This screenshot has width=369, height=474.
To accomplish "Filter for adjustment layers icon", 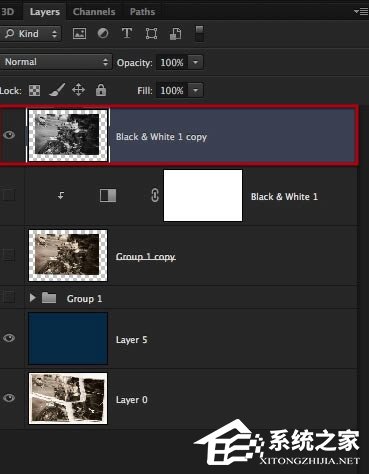I will coord(103,33).
